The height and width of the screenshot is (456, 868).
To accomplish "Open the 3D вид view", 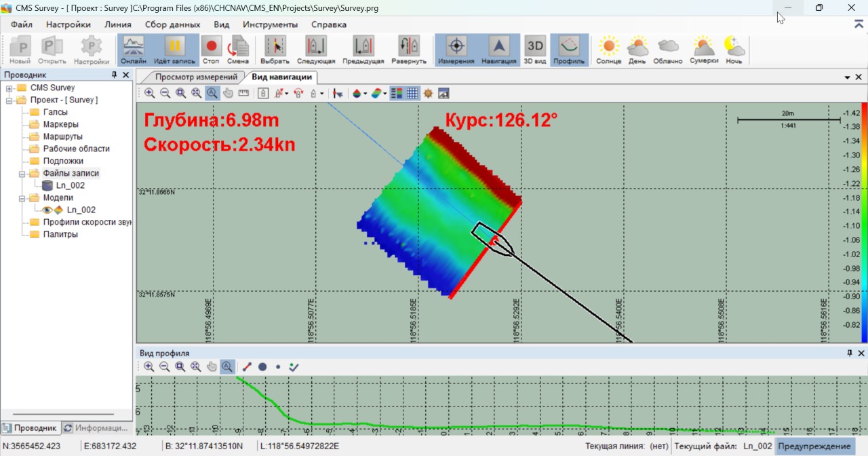I will tap(535, 50).
